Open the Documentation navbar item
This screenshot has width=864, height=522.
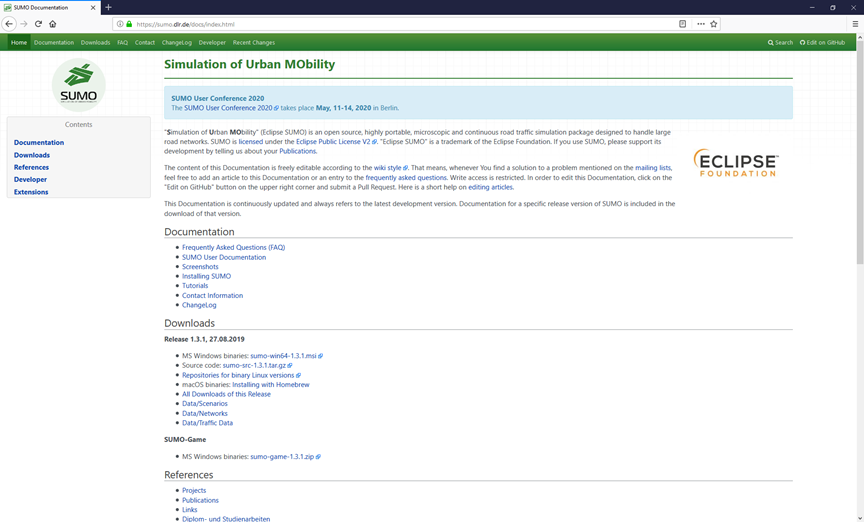click(54, 42)
